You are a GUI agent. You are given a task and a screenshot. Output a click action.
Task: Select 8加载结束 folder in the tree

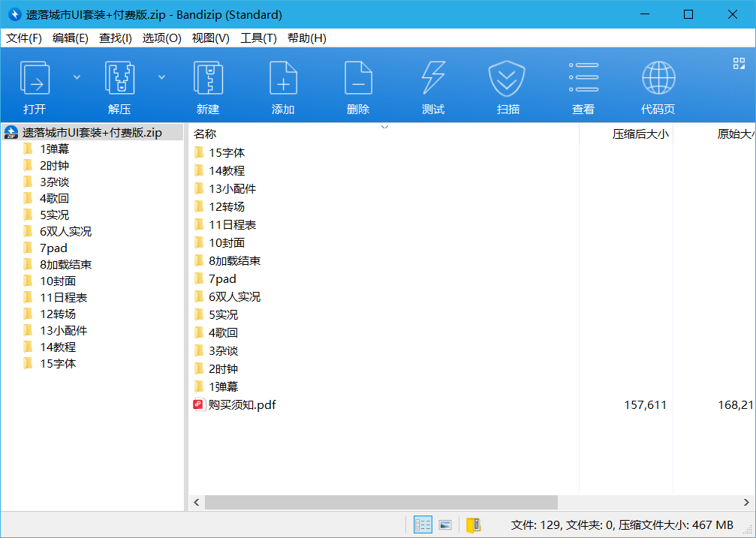tap(65, 264)
